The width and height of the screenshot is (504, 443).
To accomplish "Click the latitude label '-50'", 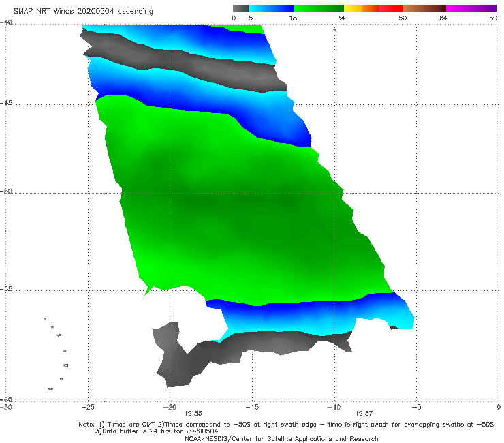I will click(6, 191).
